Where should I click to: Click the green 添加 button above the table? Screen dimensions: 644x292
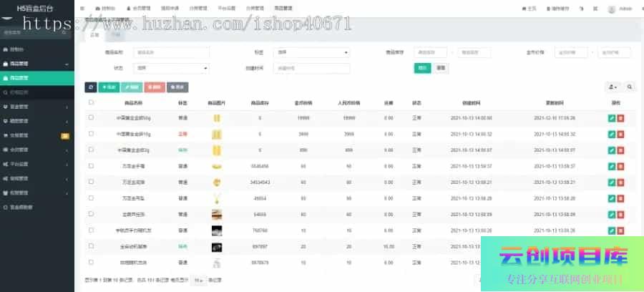[x=109, y=87]
